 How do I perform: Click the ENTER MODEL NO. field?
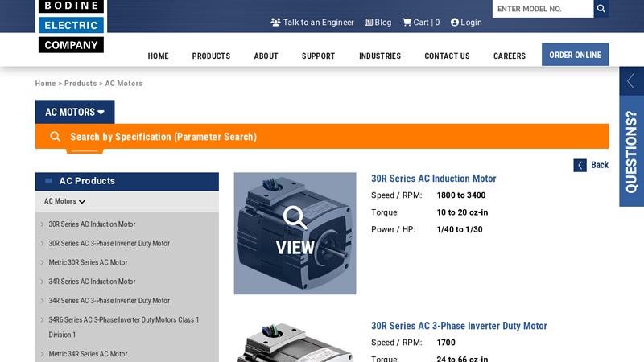pyautogui.click(x=543, y=9)
